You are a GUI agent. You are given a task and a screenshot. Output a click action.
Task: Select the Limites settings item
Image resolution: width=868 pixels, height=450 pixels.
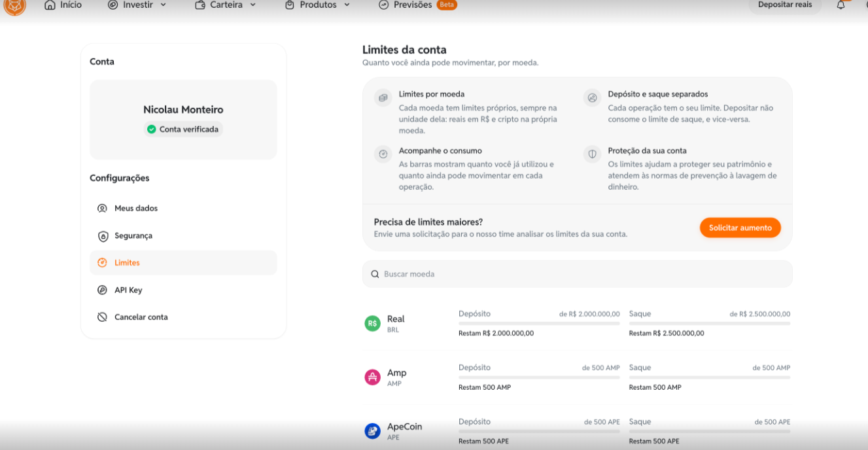[x=183, y=263]
